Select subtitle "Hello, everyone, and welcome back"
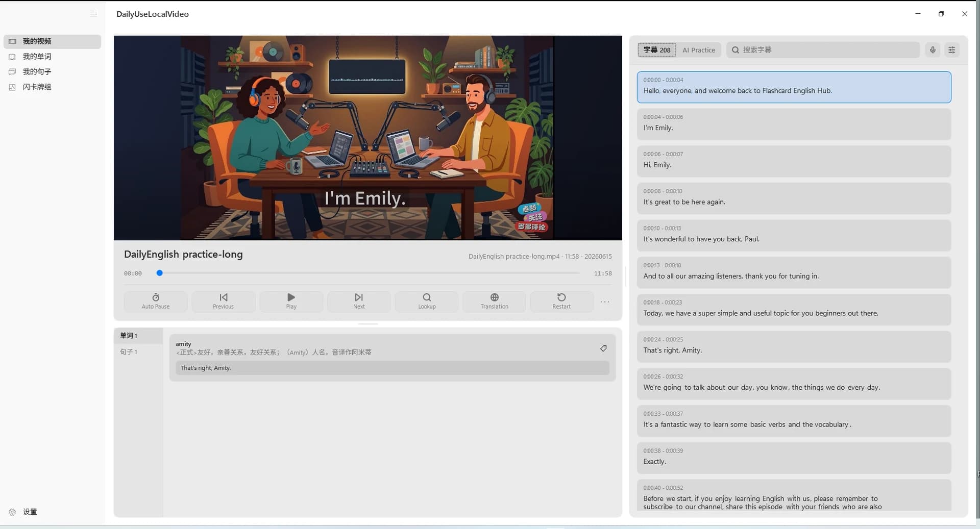Viewport: 980px width, 529px height. [x=794, y=87]
